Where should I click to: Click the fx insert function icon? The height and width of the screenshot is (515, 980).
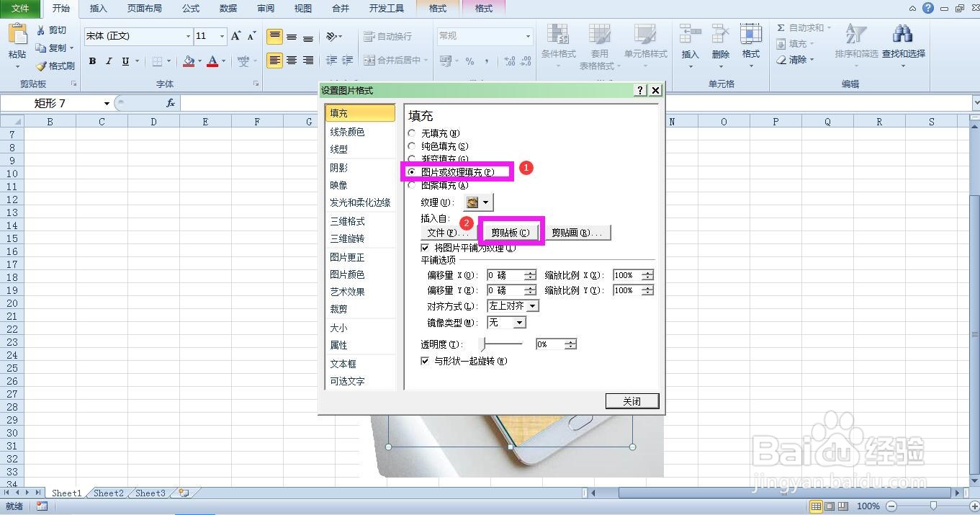[171, 103]
